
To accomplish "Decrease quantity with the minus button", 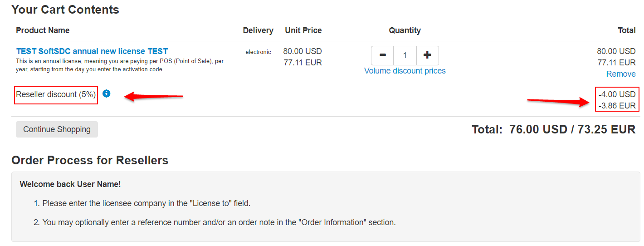I will tap(383, 55).
